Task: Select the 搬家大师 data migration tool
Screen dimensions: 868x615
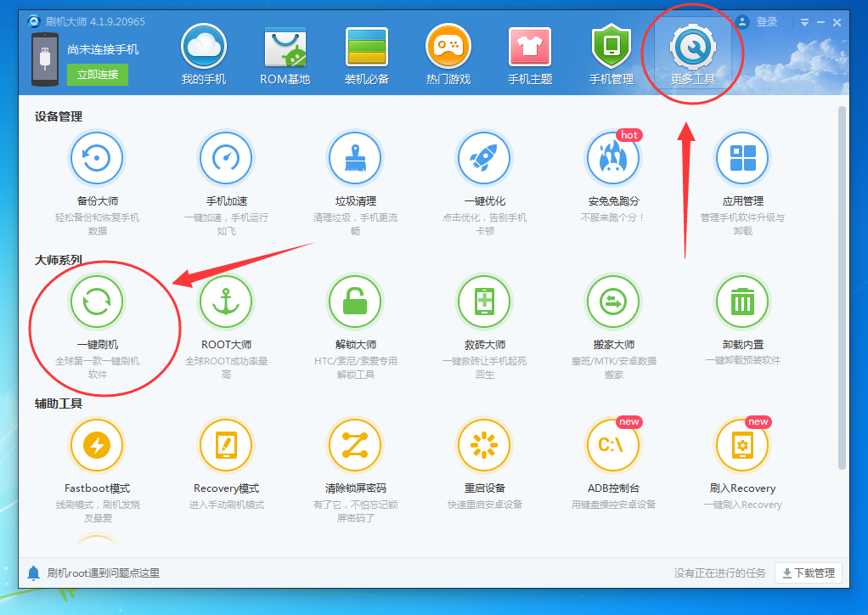Action: pyautogui.click(x=613, y=302)
